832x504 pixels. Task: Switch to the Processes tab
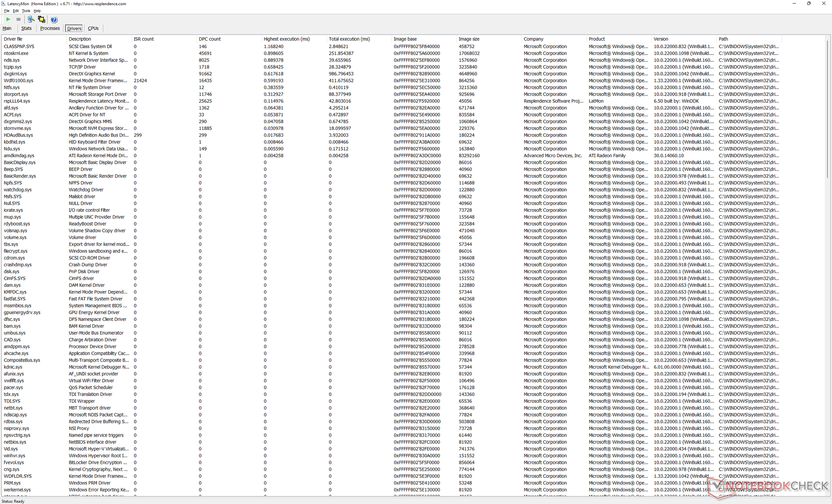(x=50, y=29)
